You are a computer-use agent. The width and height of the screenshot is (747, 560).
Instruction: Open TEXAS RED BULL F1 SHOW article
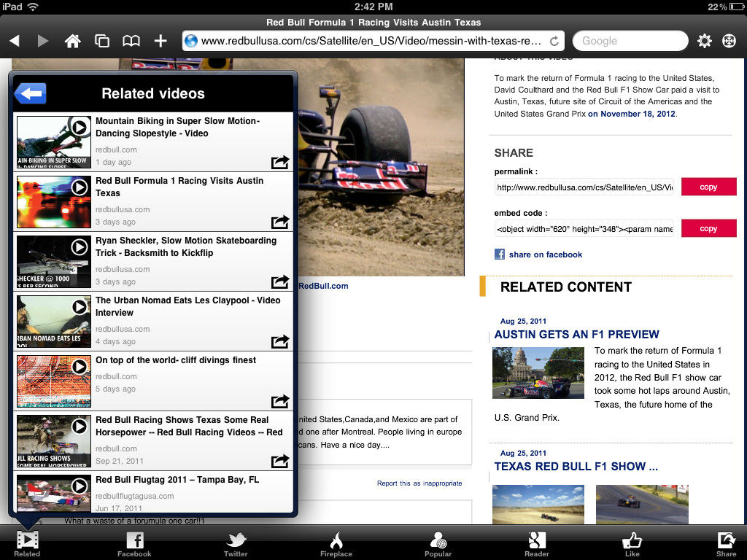[x=576, y=466]
